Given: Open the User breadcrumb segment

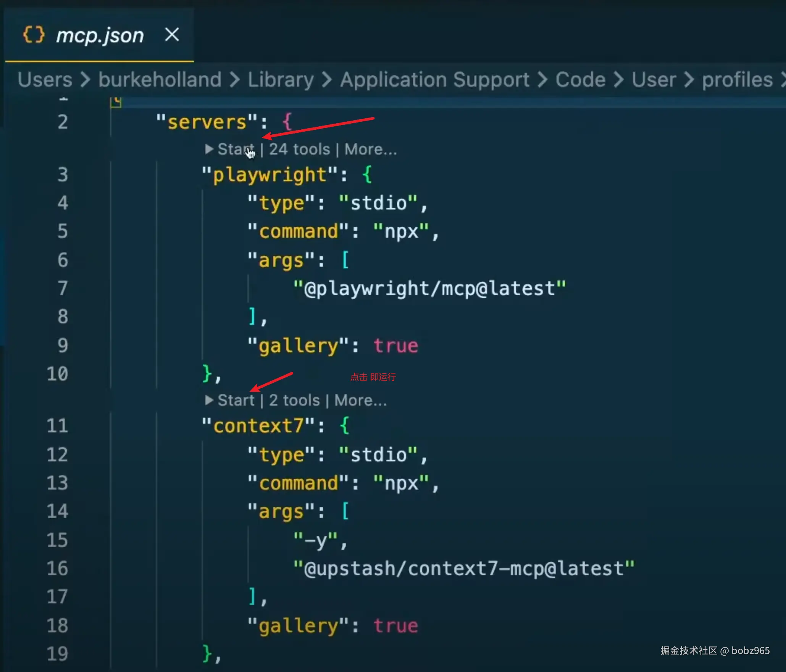Looking at the screenshot, I should pos(654,80).
